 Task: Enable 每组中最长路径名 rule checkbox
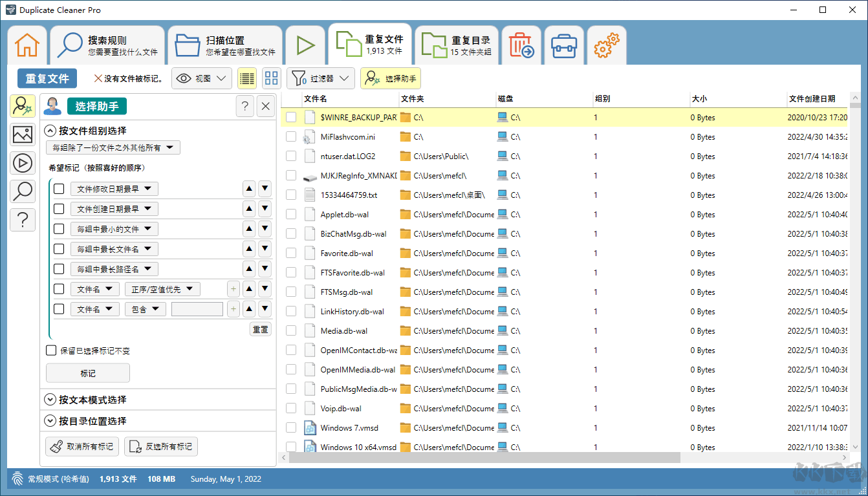click(59, 269)
